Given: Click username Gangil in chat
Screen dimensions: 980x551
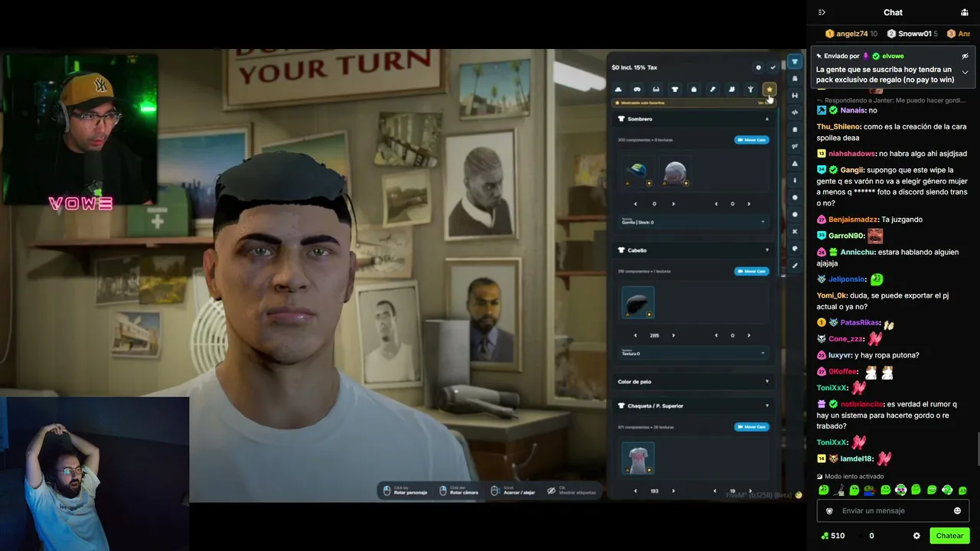Looking at the screenshot, I should coord(852,170).
